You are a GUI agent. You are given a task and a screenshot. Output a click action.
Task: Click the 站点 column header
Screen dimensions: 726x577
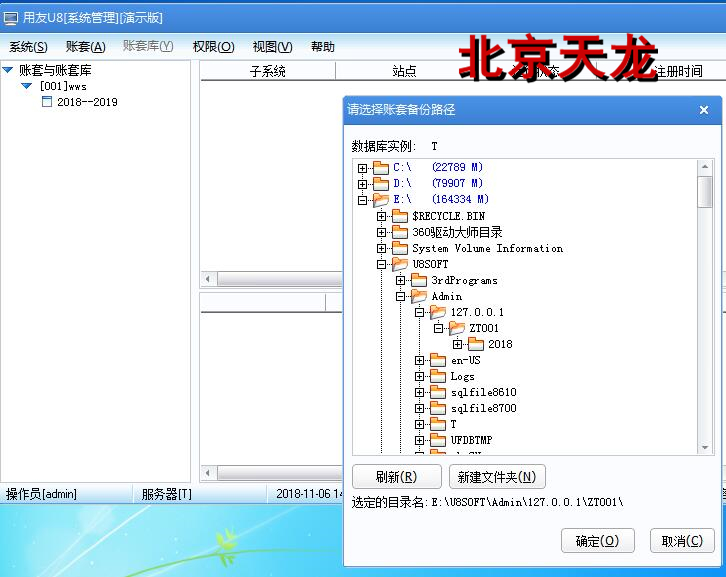pyautogui.click(x=404, y=71)
